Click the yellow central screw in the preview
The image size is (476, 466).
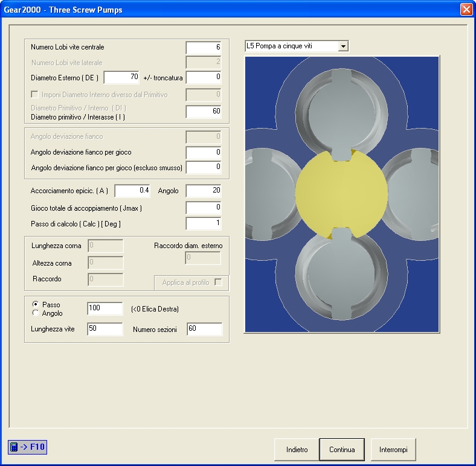[341, 194]
